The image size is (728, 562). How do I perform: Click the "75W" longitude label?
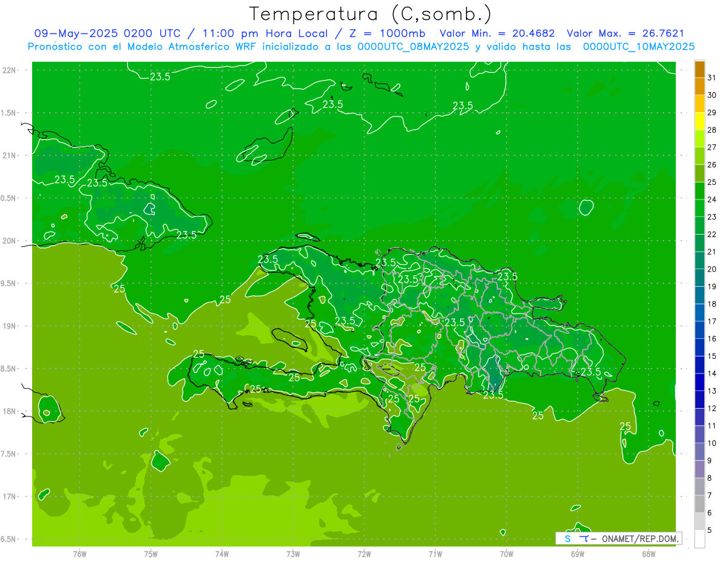tap(151, 554)
